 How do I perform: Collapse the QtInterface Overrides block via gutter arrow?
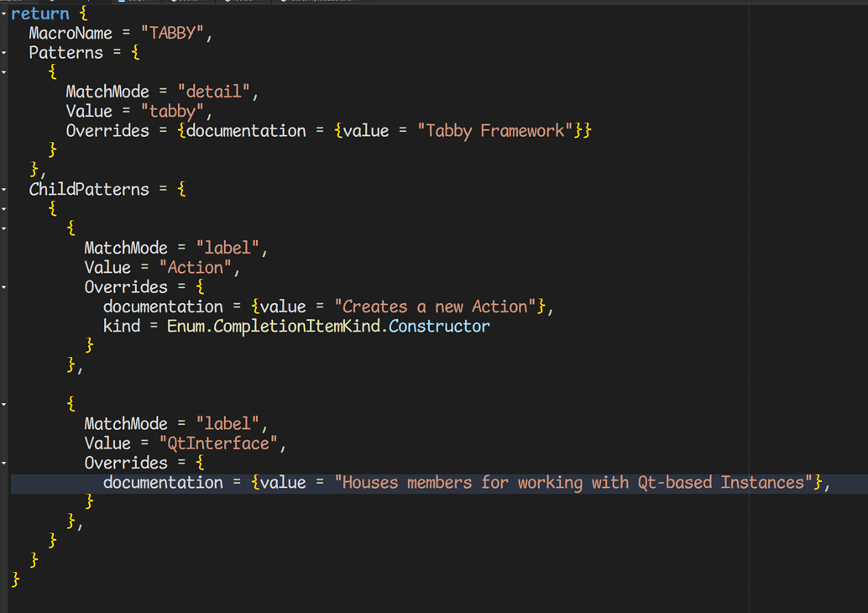[x=4, y=463]
